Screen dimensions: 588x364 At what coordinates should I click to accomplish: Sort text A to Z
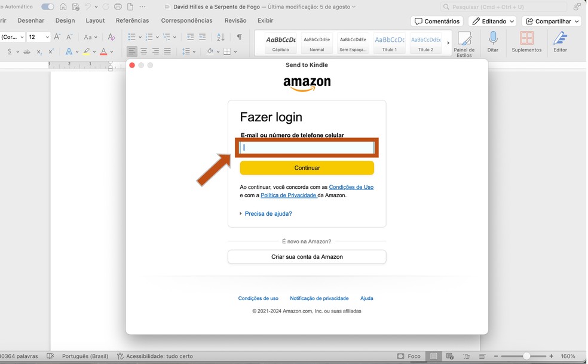(x=220, y=37)
